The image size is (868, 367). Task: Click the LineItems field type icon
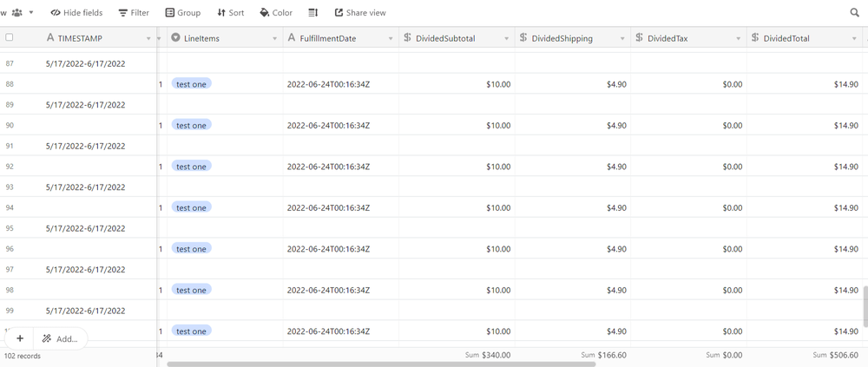tap(175, 37)
